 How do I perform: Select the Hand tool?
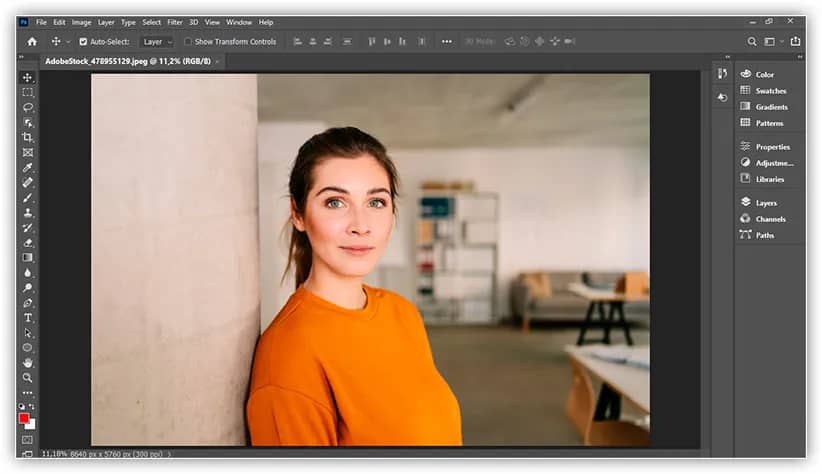(28, 362)
